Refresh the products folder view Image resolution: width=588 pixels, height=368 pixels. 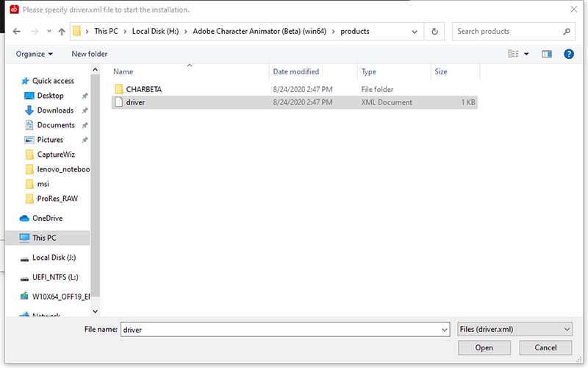point(434,32)
